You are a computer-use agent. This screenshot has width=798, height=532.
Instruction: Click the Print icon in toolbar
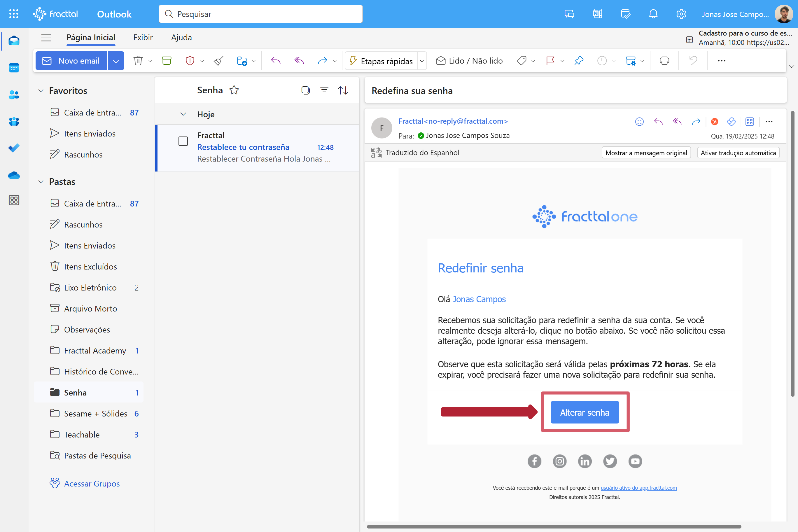[664, 61]
